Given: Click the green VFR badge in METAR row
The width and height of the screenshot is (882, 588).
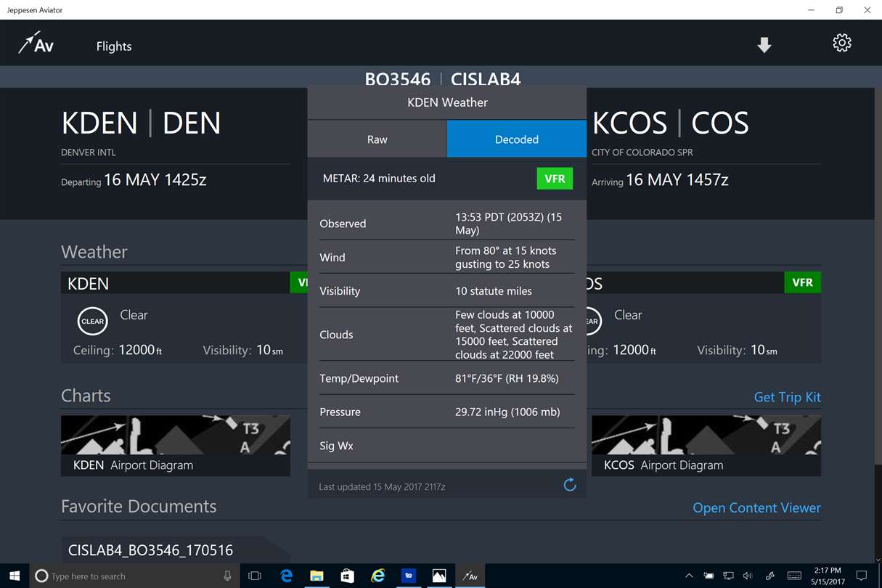Looking at the screenshot, I should pyautogui.click(x=555, y=179).
